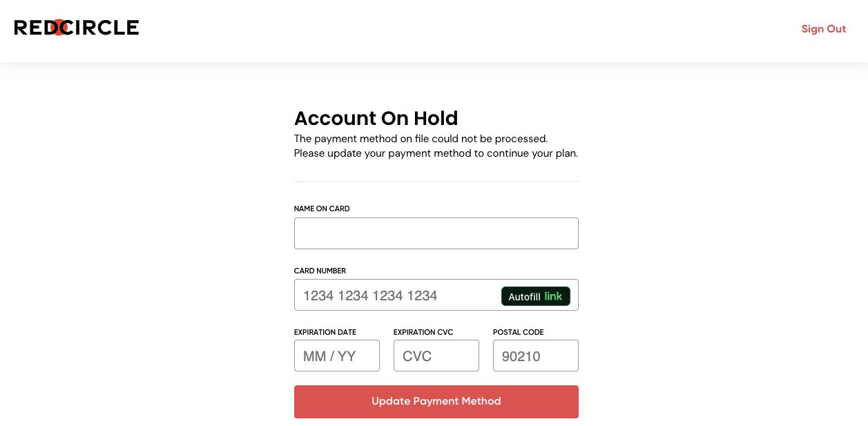Viewport: 868px width, 426px height.
Task: Select the CVC input field
Action: (x=436, y=356)
